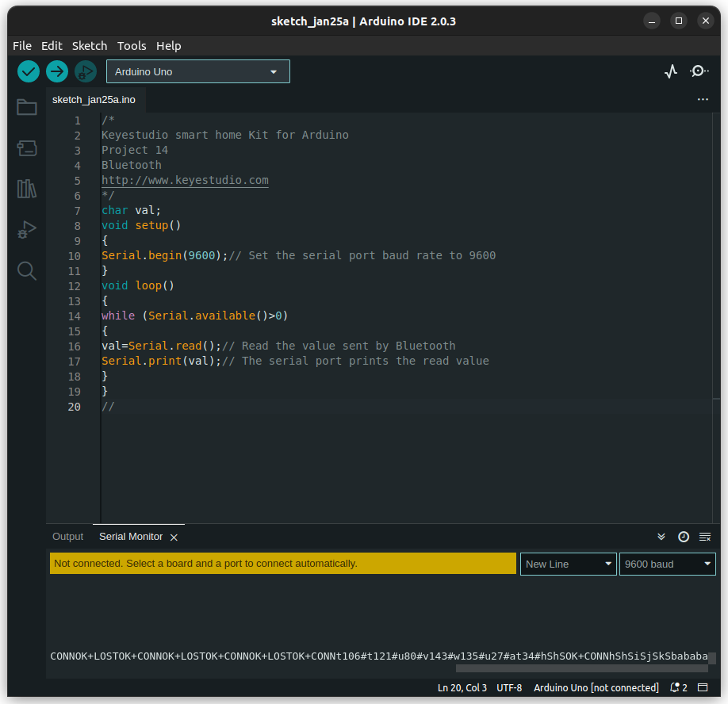
Task: Close the Serial Monitor tab
Action: (x=174, y=538)
